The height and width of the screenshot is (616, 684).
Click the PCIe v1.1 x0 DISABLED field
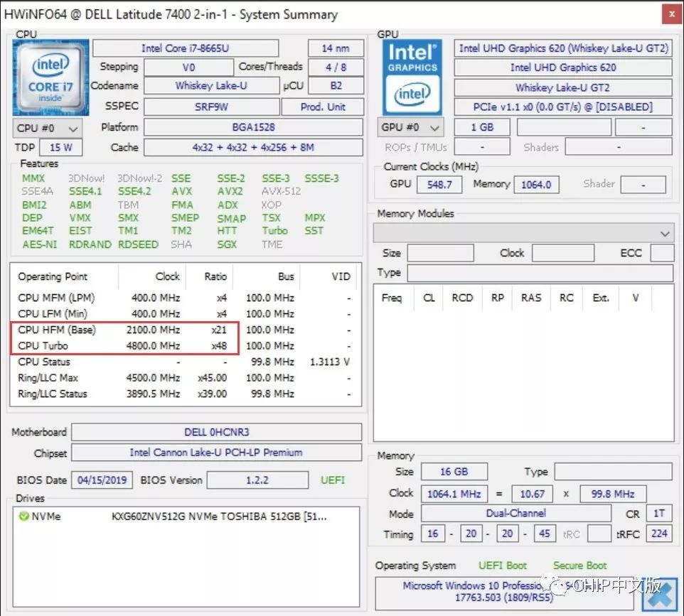point(563,107)
